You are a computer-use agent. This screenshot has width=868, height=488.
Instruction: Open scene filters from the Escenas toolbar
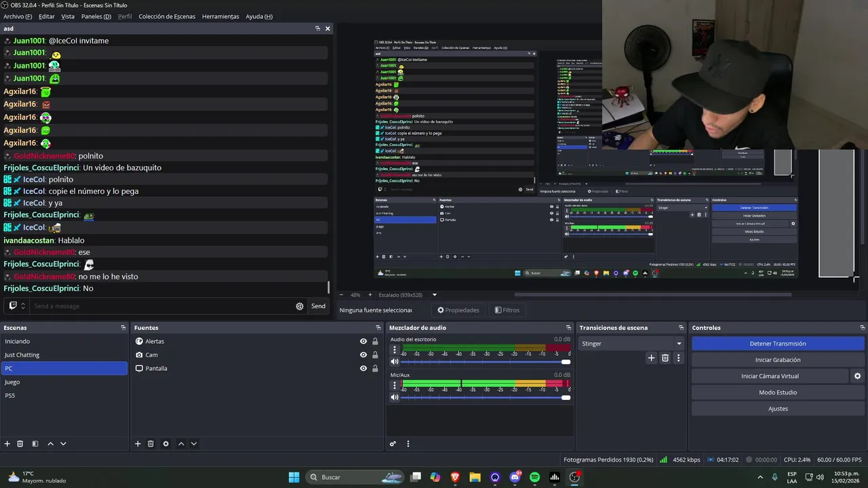click(x=35, y=444)
